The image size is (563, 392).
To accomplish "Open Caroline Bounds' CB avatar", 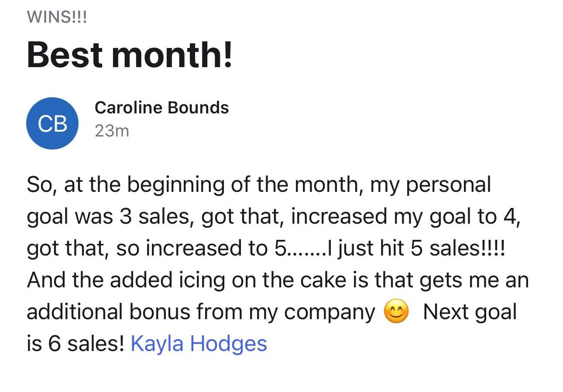I will coord(52,123).
